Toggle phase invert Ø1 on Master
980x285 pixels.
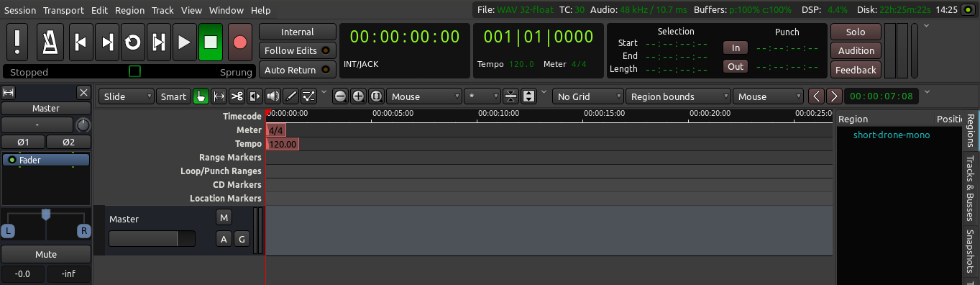[23, 142]
